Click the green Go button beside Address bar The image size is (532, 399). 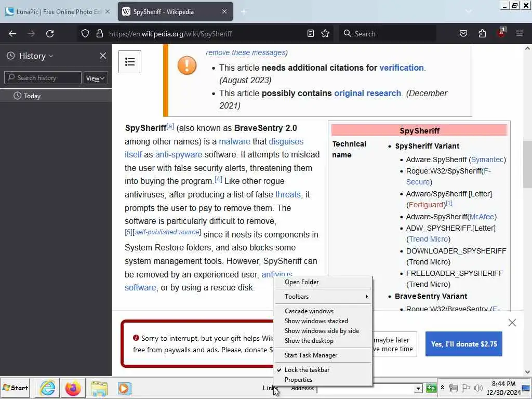tap(431, 388)
